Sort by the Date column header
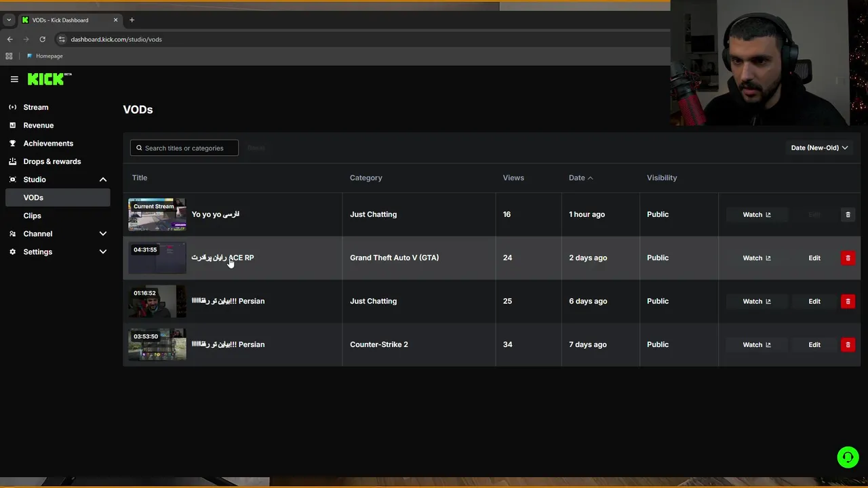Viewport: 868px width, 488px height. [580, 178]
